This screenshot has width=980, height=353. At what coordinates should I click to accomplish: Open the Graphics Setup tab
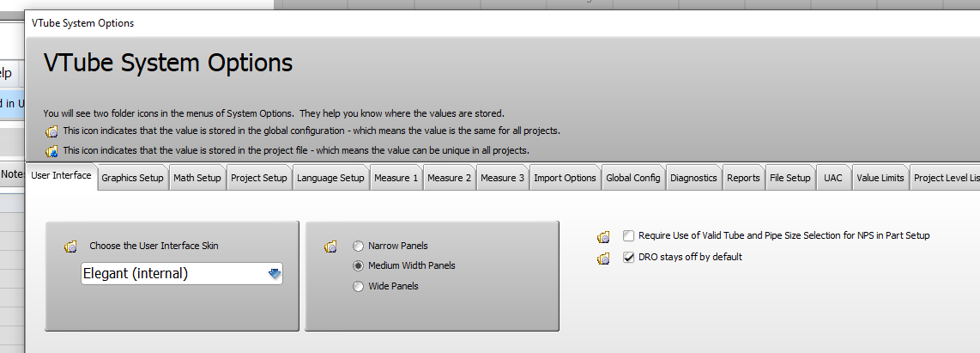[132, 178]
